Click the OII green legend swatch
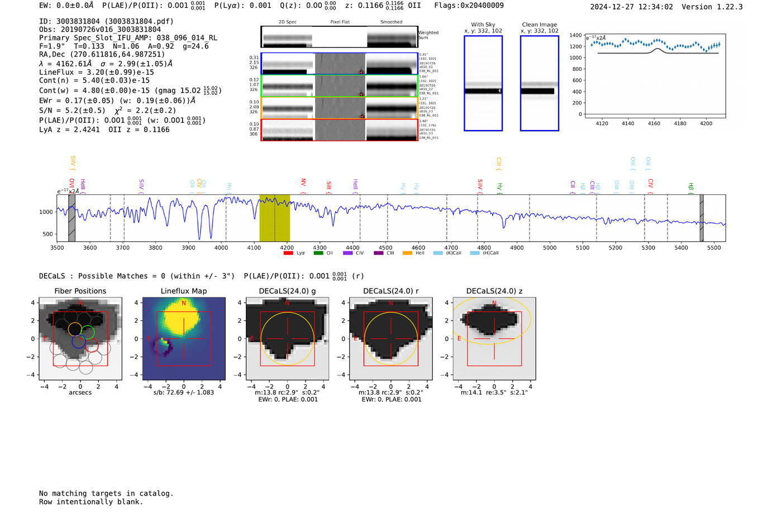Screen dimensions: 782x532 pyautogui.click(x=318, y=253)
